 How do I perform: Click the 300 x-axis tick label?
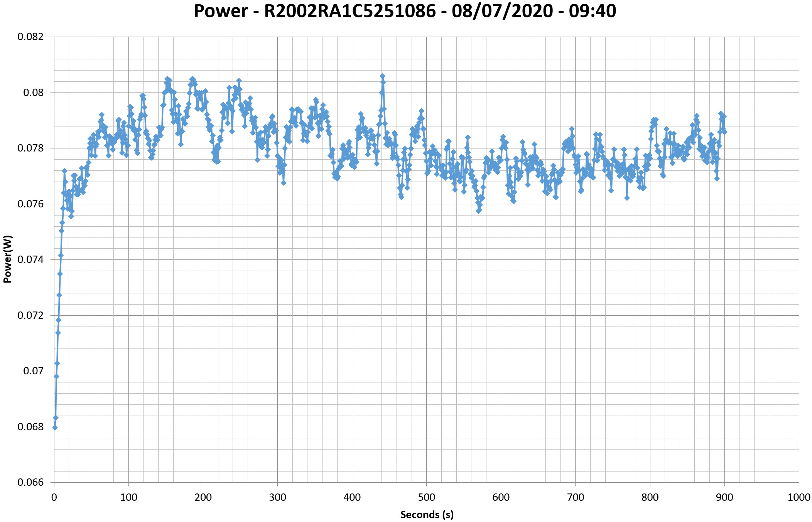pos(277,497)
